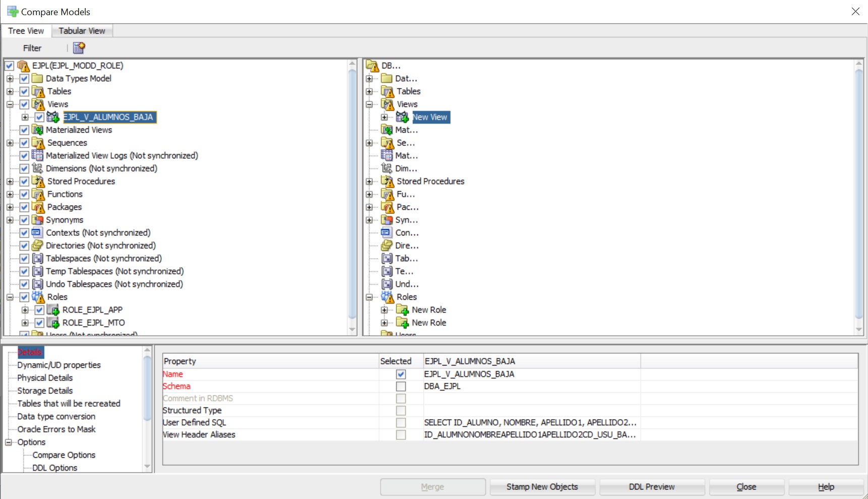Click the EJPL_V_ALUMNOS_BAJA view icon
Viewport: 868px width, 499px height.
[x=53, y=117]
